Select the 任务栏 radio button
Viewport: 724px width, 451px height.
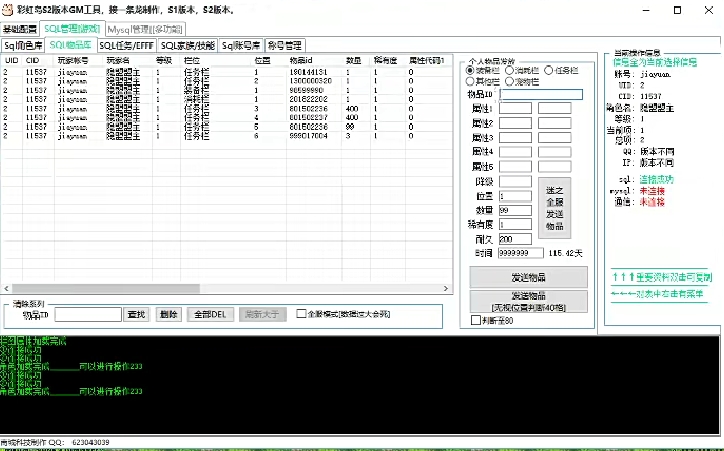(x=549, y=70)
